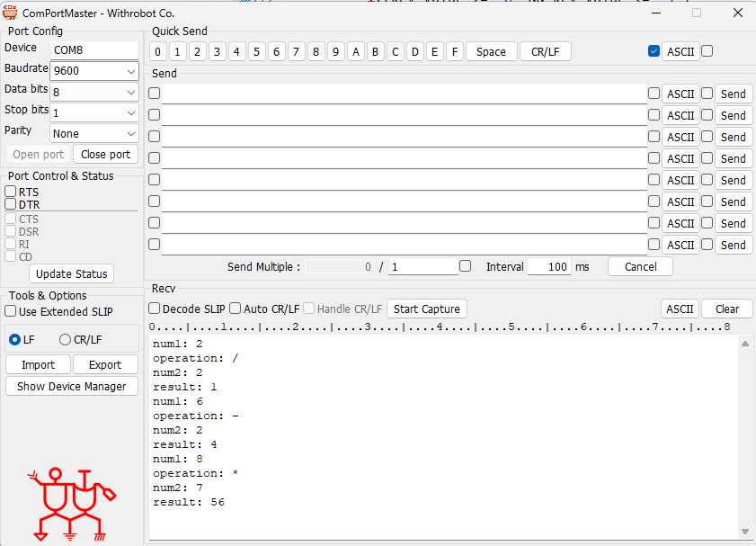This screenshot has width=756, height=546.
Task: Quick send hex letter B
Action: point(375,51)
